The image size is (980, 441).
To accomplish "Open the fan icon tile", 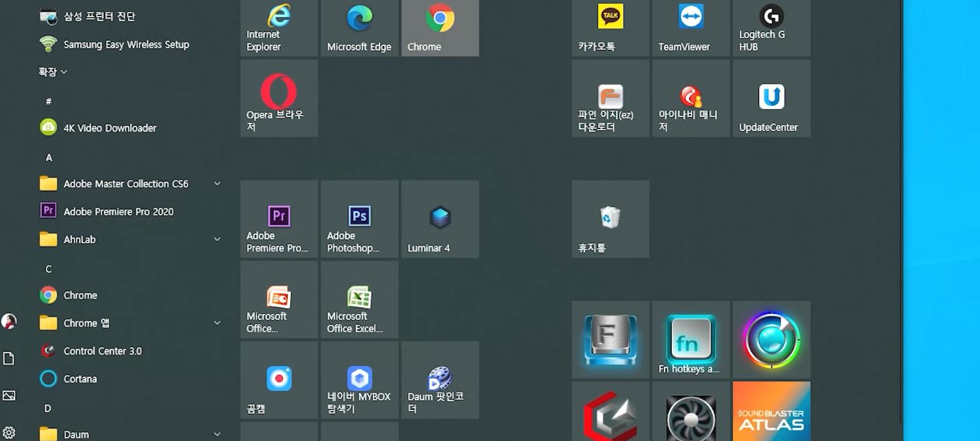I will pyautogui.click(x=691, y=411).
